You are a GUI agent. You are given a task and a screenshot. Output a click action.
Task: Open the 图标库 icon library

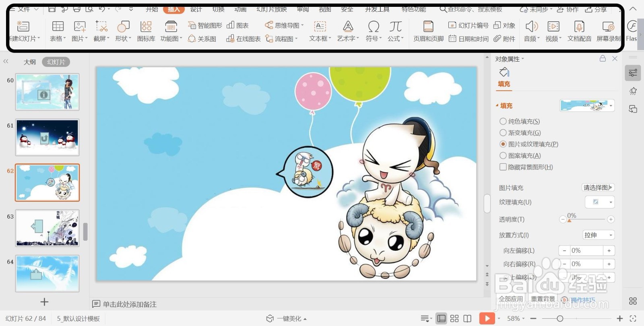coord(146,31)
